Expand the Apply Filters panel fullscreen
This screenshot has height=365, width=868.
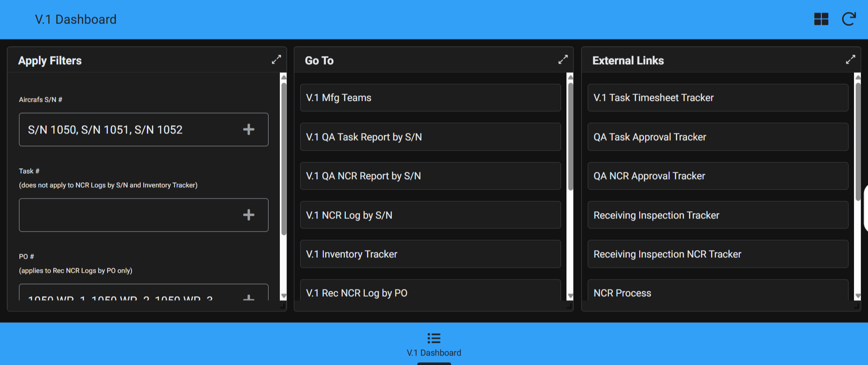(x=276, y=60)
